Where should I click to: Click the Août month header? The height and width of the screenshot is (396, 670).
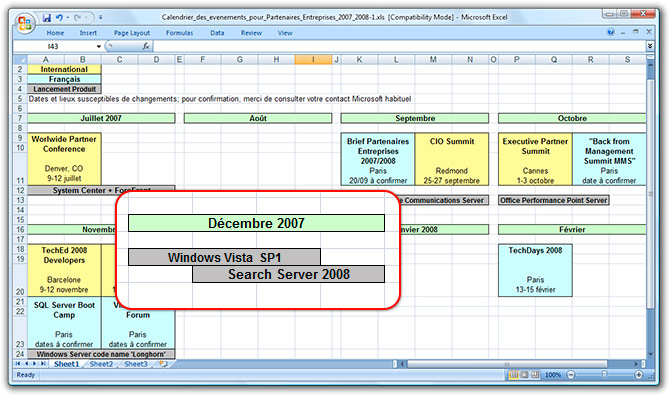258,118
